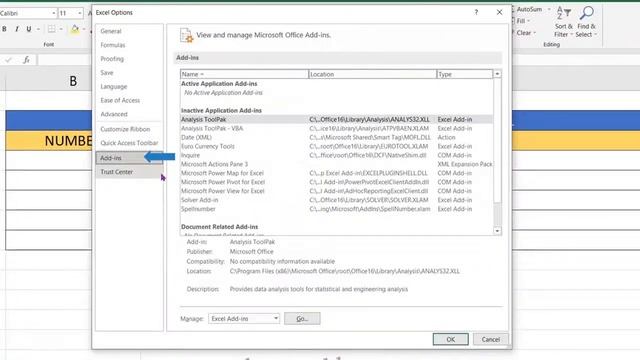The width and height of the screenshot is (640, 360).
Task: Click Cancel in Excel Options
Action: (490, 339)
